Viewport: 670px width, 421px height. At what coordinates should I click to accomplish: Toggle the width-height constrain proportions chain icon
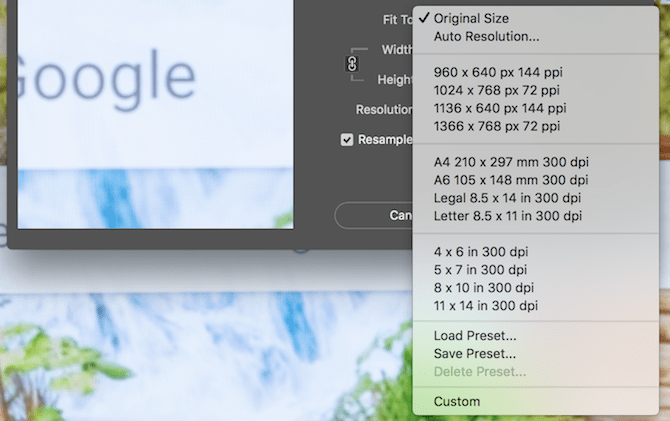pos(351,63)
